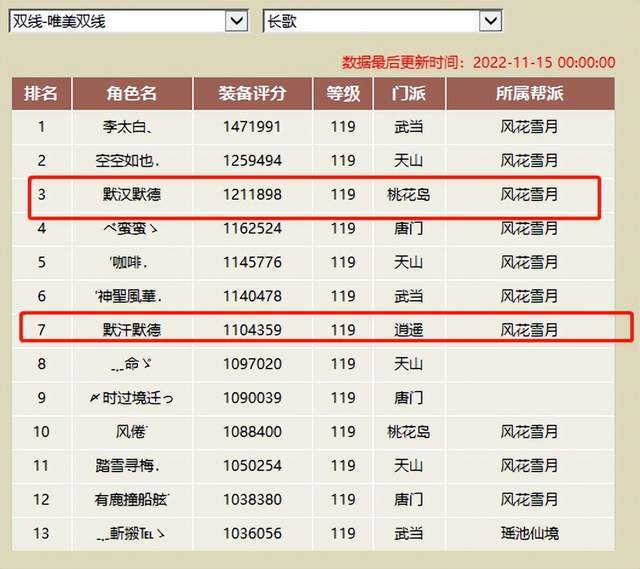Click the 排名 column header
Image resolution: width=640 pixels, height=569 pixels.
41,93
